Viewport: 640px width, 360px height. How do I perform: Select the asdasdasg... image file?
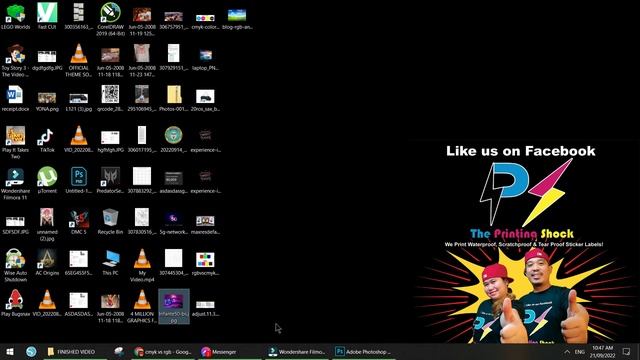pyautogui.click(x=173, y=182)
